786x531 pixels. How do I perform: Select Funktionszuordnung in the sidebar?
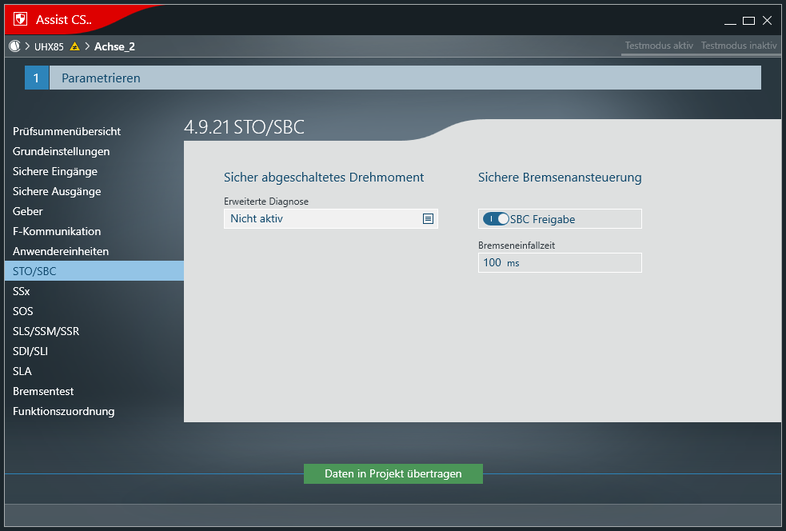(x=63, y=411)
